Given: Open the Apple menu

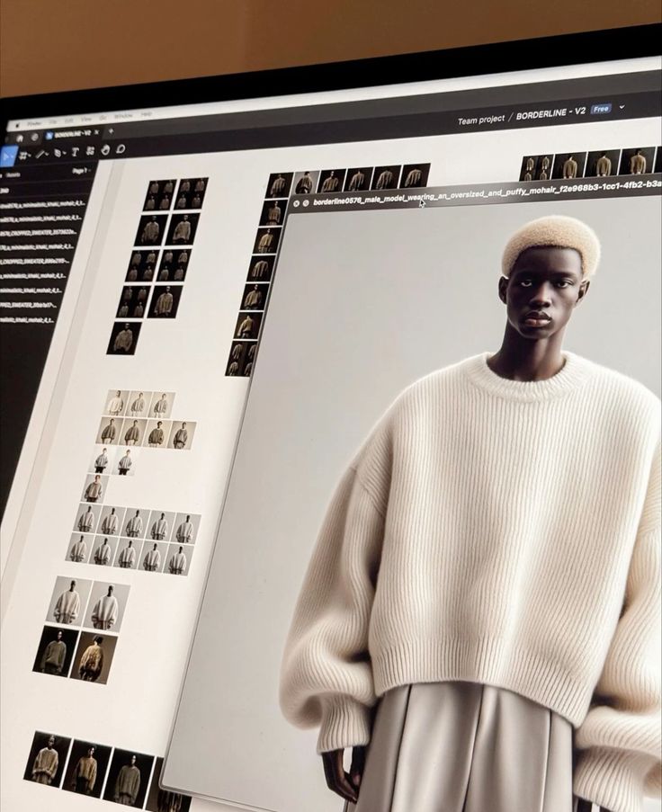Looking at the screenshot, I should 17,125.
